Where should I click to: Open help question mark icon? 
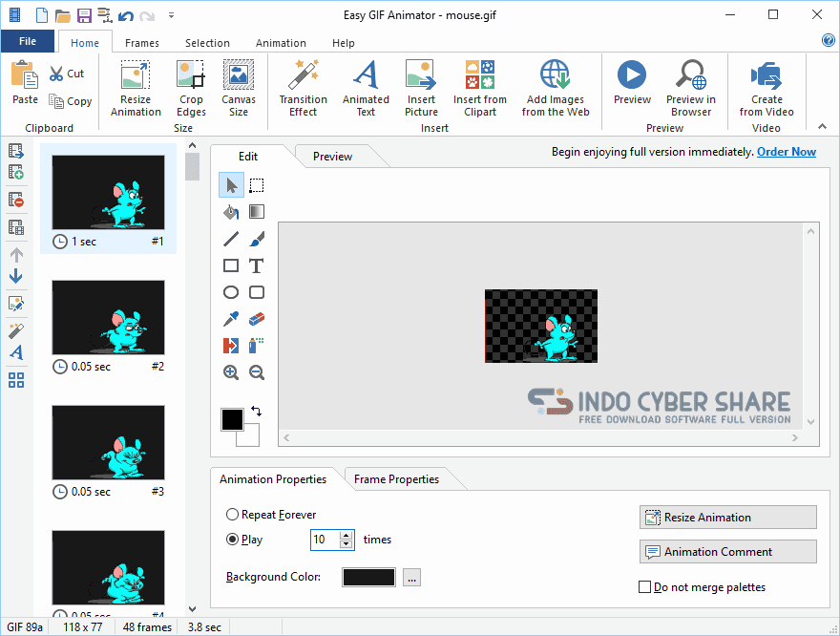click(829, 40)
